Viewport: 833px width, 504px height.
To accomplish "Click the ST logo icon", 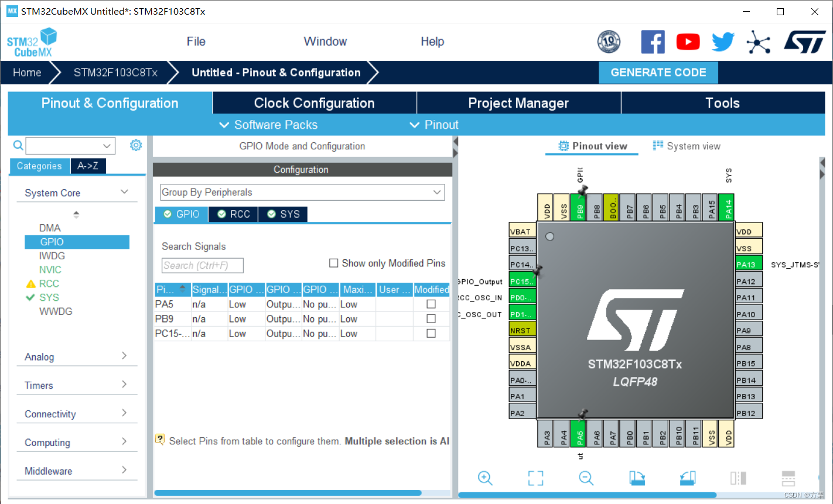I will [805, 42].
